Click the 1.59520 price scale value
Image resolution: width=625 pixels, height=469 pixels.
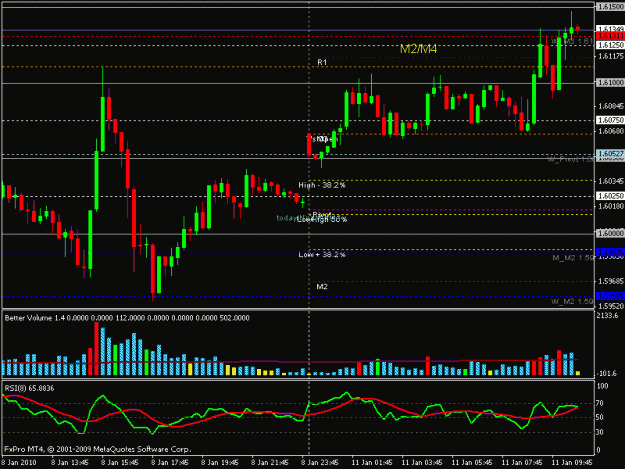point(610,306)
